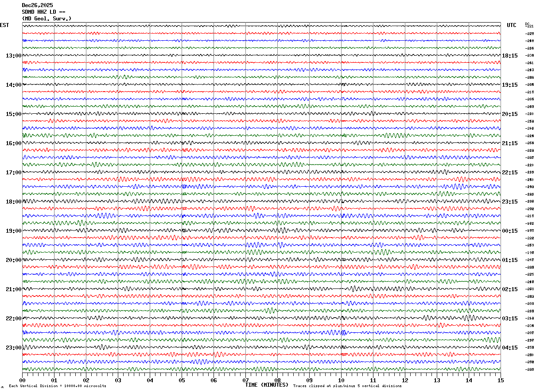Click the 19:15 UTC time label
The width and height of the screenshot is (536, 392).
coord(510,85)
